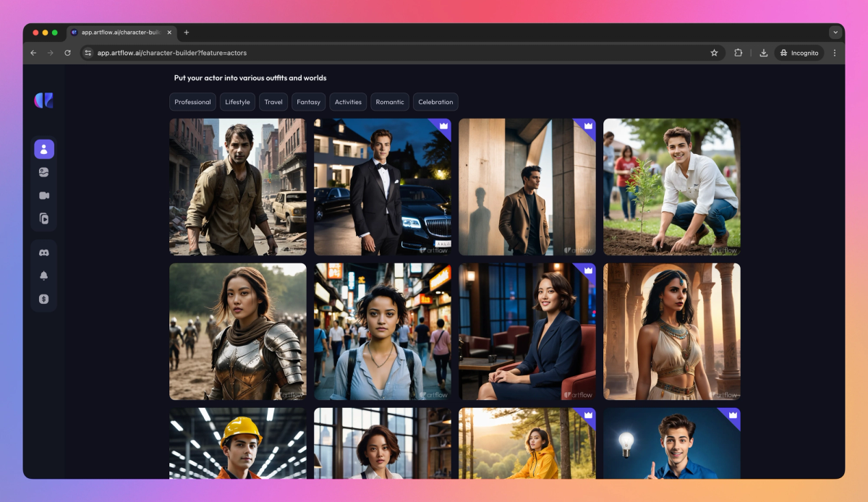Screen dimensions: 868x502
Task: Click the premium crown on tuxedo man image
Action: 443,126
